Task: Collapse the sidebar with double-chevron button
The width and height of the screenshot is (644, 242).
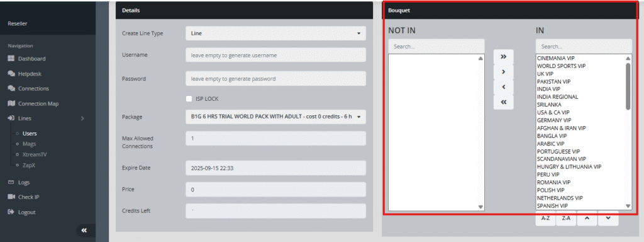Action: tap(84, 231)
